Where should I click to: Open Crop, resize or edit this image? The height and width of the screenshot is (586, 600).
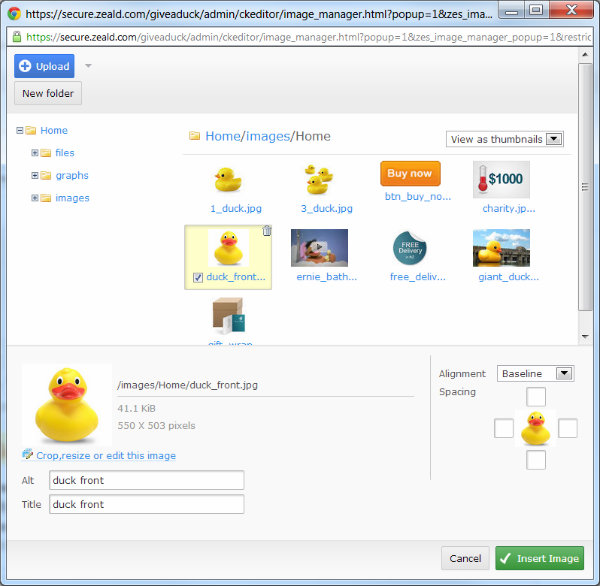[106, 455]
